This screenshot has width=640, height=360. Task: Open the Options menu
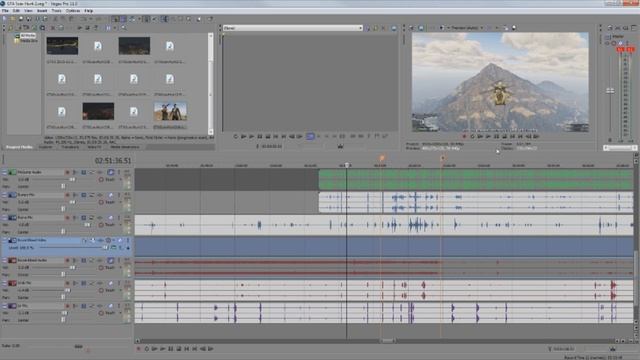coord(73,11)
